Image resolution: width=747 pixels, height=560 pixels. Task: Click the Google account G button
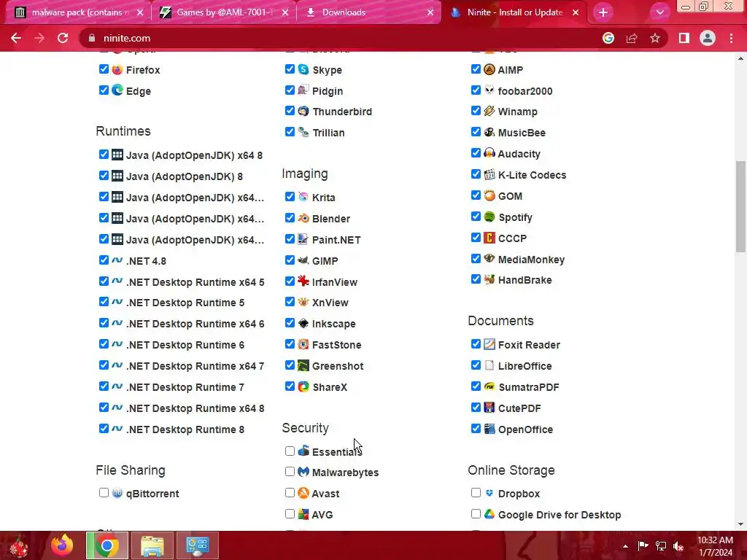pos(608,38)
